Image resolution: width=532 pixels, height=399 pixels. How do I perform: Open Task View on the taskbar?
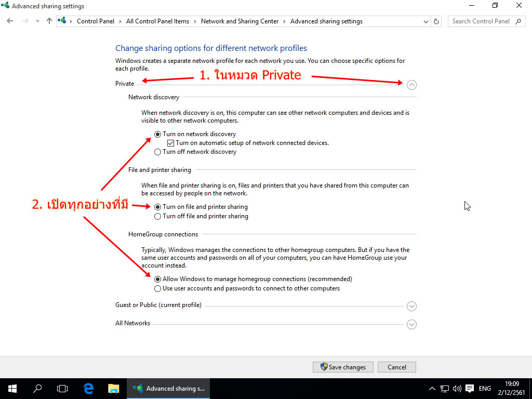(x=62, y=388)
